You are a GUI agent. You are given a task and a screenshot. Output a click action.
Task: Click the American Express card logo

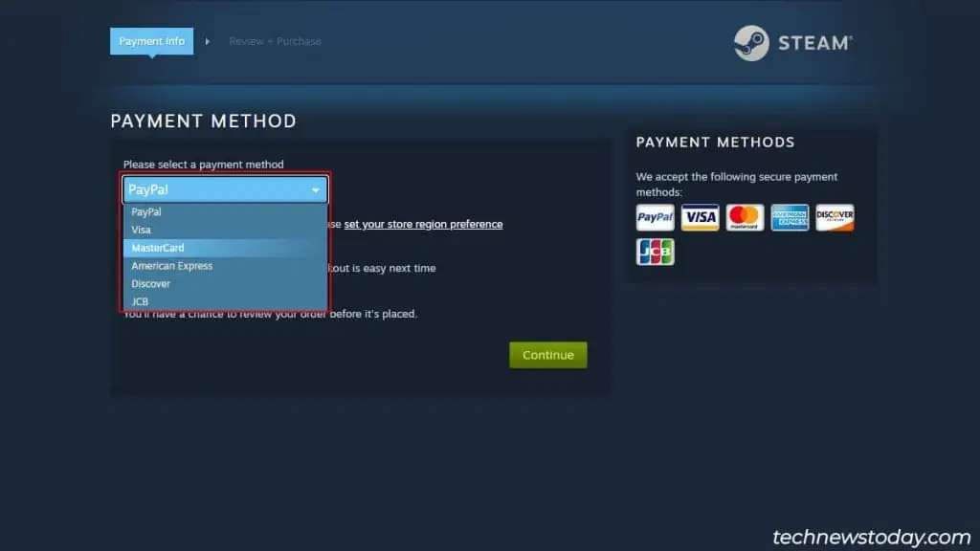pos(790,218)
